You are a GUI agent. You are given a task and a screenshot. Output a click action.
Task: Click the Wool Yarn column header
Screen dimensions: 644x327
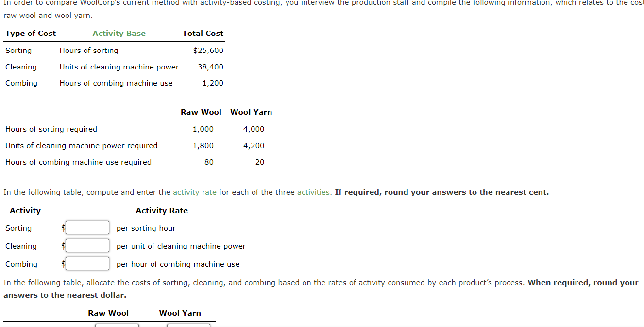(251, 112)
